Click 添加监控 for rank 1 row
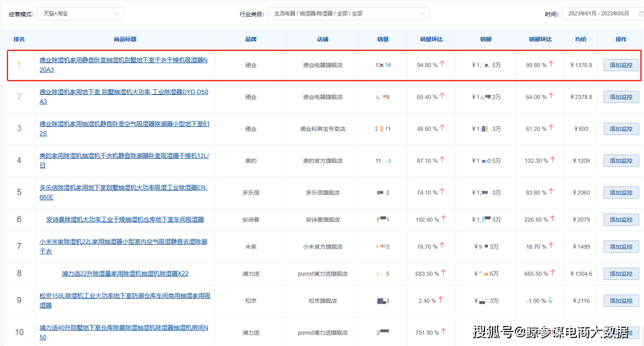This screenshot has height=346, width=644. tap(621, 65)
